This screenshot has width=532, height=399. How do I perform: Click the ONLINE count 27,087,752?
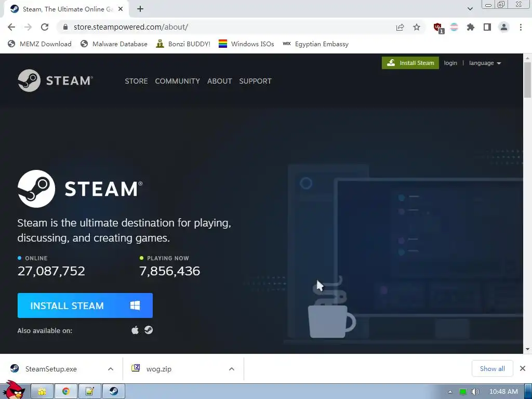pos(51,271)
